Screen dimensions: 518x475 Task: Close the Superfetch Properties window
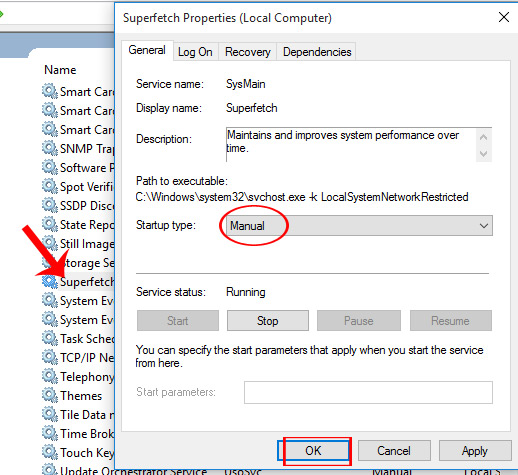click(504, 17)
